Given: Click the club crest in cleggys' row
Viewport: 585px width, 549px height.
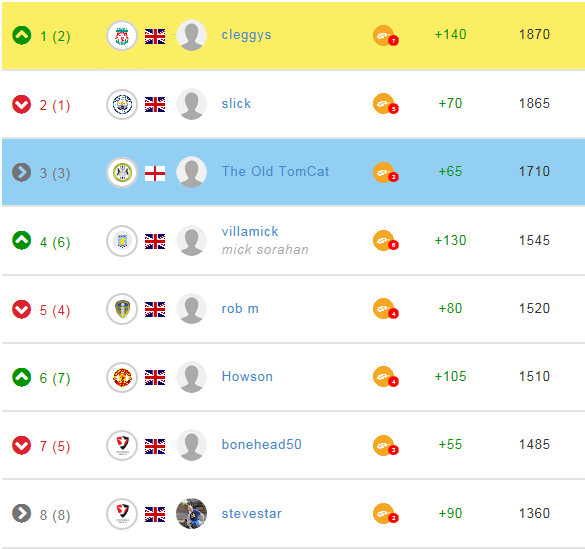Looking at the screenshot, I should [x=122, y=36].
